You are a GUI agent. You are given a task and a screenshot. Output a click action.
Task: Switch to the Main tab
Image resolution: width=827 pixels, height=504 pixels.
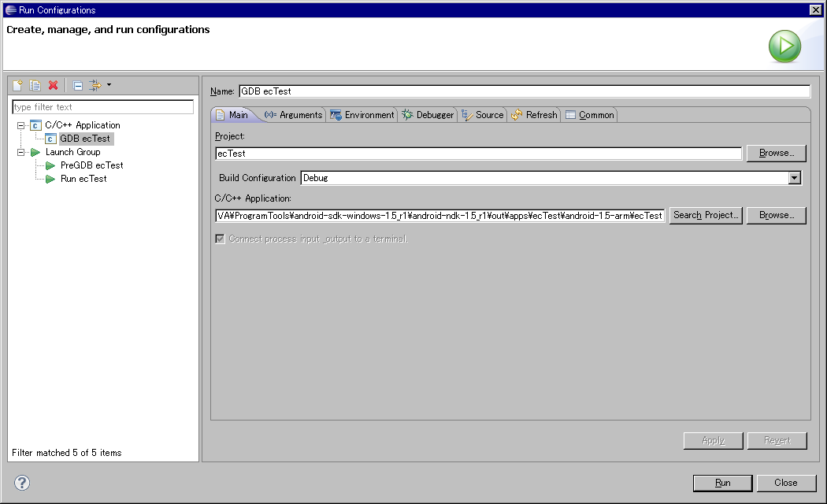click(232, 115)
